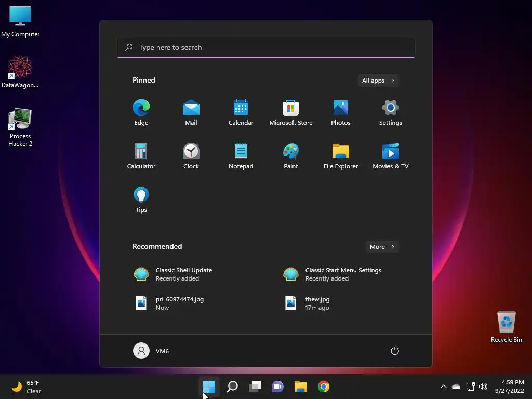Open Edge from pinned apps
The width and height of the screenshot is (532, 399).
[x=141, y=112]
